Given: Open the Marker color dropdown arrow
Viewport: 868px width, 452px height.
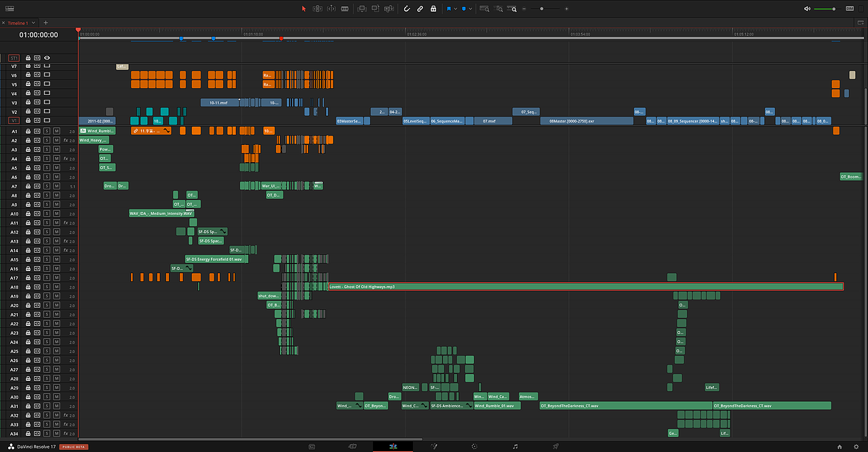Looking at the screenshot, I should pos(471,9).
